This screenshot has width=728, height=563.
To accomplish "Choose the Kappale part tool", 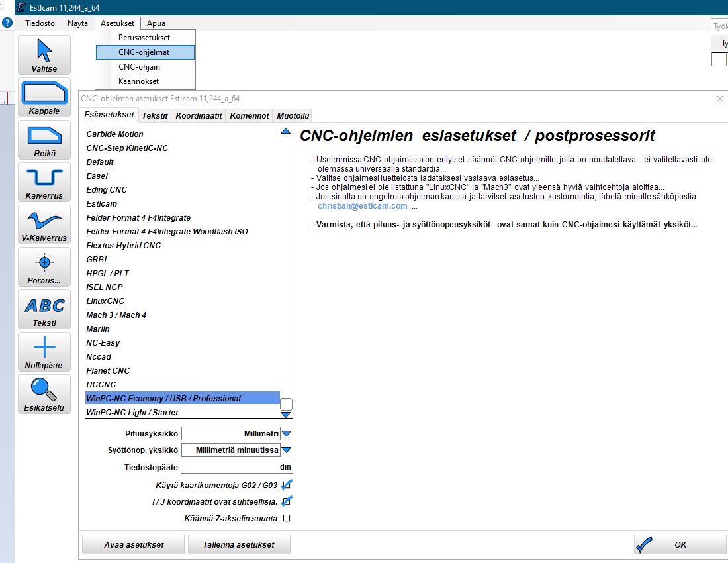I will (x=44, y=97).
